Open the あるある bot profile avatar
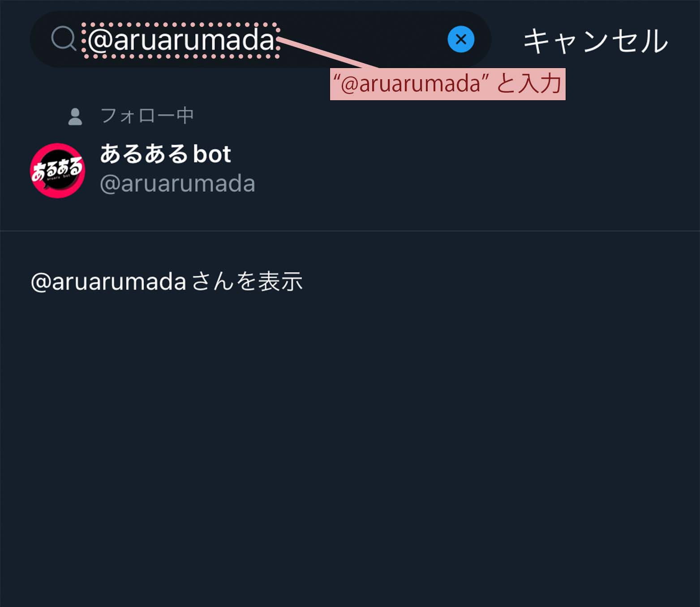Viewport: 700px width, 607px height. [57, 170]
